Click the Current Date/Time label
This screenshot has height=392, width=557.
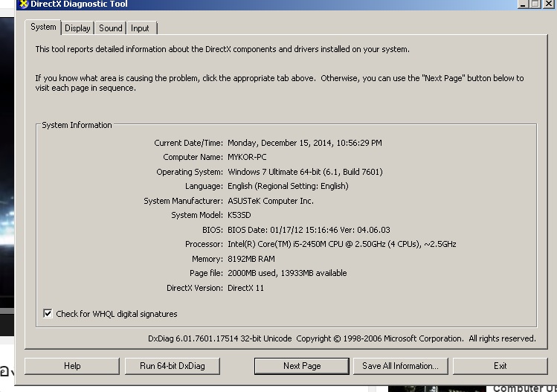tap(188, 143)
